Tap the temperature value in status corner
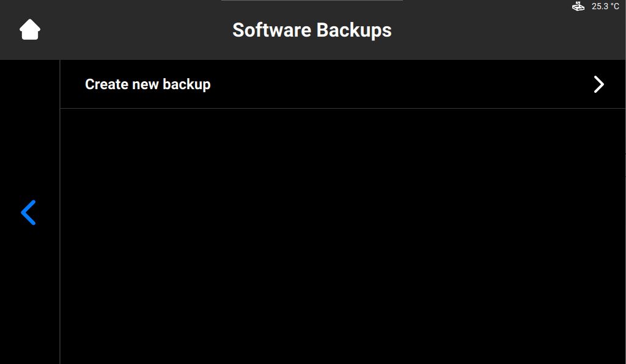This screenshot has width=626, height=364. (x=605, y=6)
